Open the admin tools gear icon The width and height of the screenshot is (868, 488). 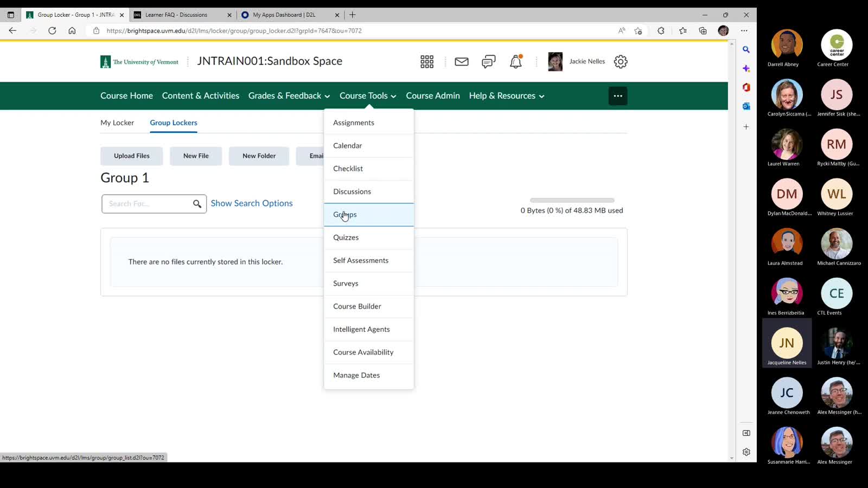[x=621, y=62]
